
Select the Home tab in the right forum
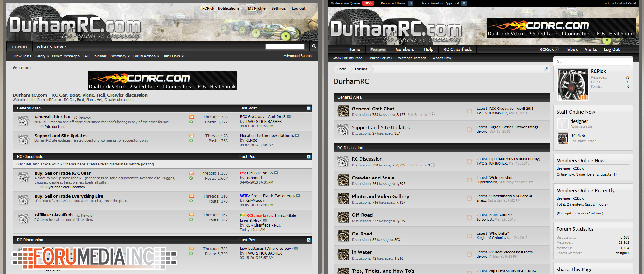(x=354, y=49)
